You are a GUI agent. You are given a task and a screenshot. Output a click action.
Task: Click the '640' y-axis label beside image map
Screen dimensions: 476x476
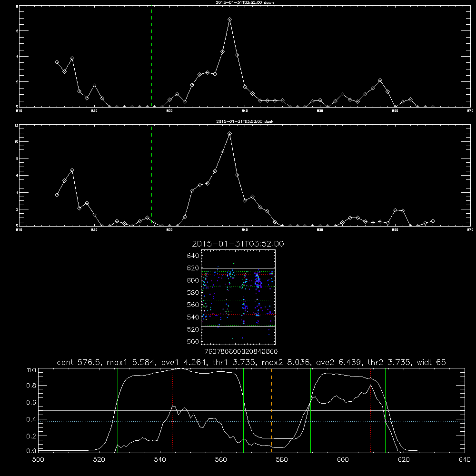pos(193,256)
